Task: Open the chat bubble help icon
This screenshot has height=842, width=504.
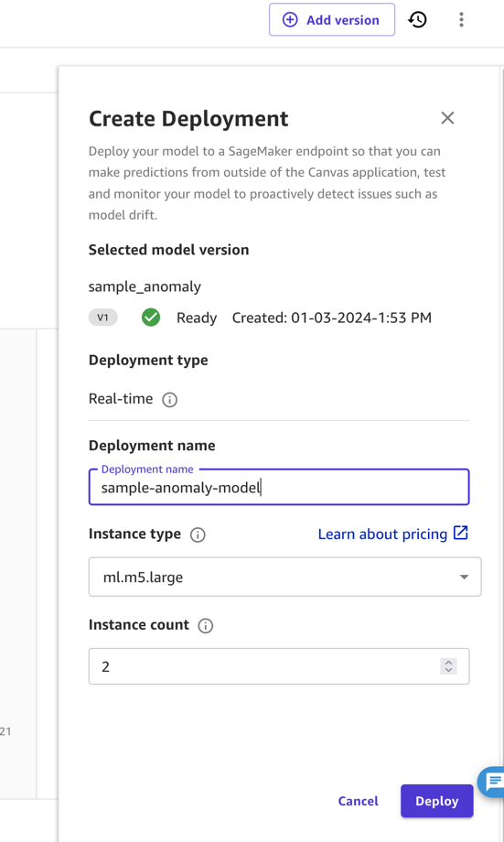Action: click(493, 782)
